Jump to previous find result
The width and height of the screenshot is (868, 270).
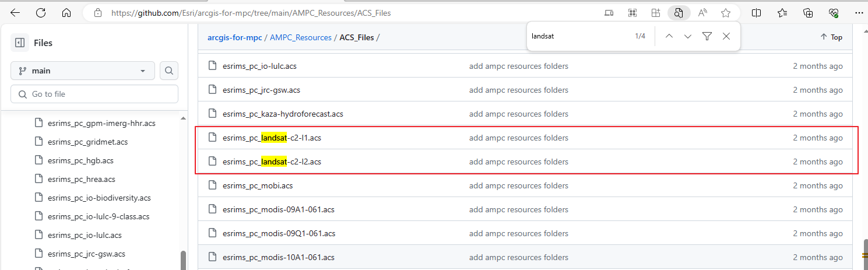[669, 36]
